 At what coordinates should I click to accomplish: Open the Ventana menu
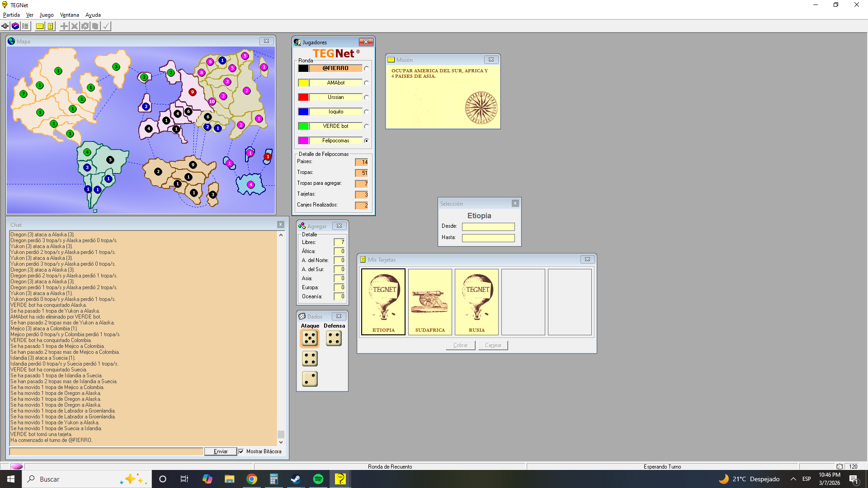[x=69, y=15]
